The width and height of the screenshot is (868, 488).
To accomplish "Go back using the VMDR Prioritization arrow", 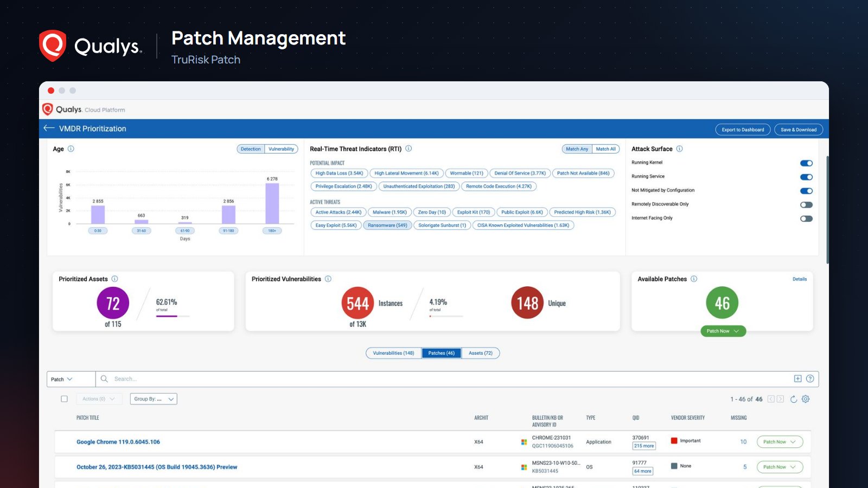I will click(49, 128).
